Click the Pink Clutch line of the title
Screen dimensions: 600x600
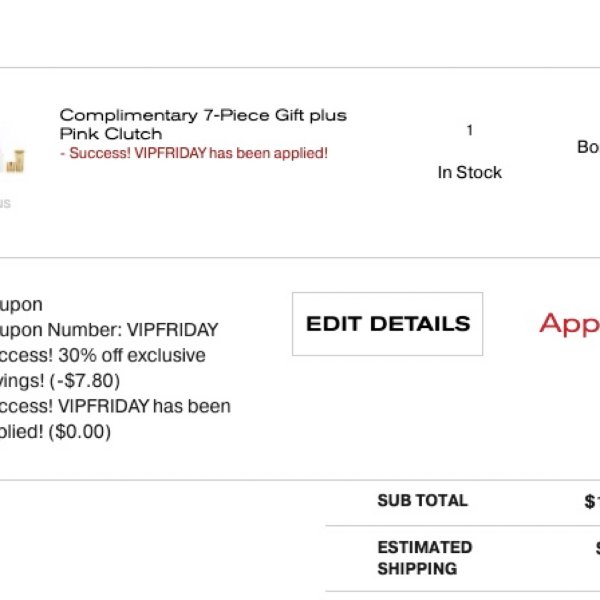[x=111, y=134]
